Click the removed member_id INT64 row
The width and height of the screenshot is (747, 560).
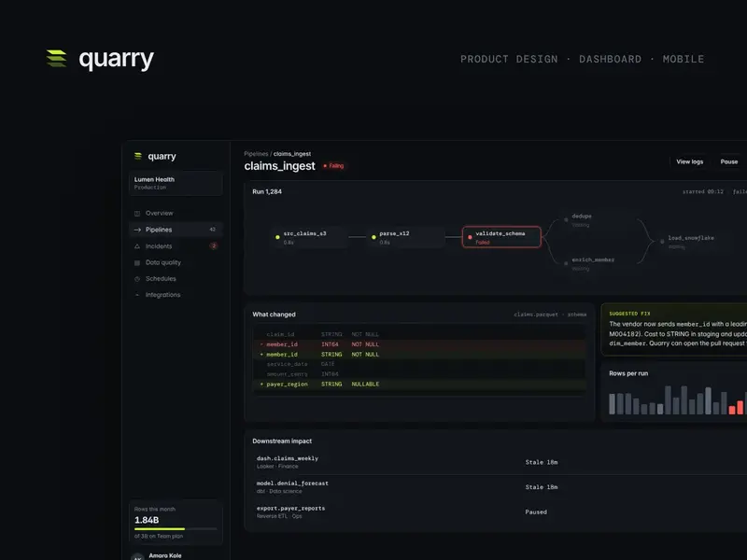419,344
